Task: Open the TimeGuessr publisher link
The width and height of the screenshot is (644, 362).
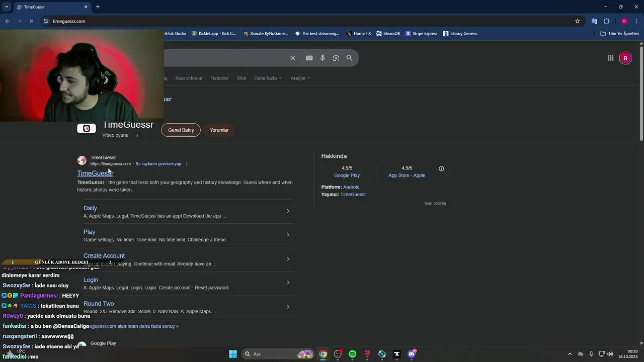Action: point(353,195)
